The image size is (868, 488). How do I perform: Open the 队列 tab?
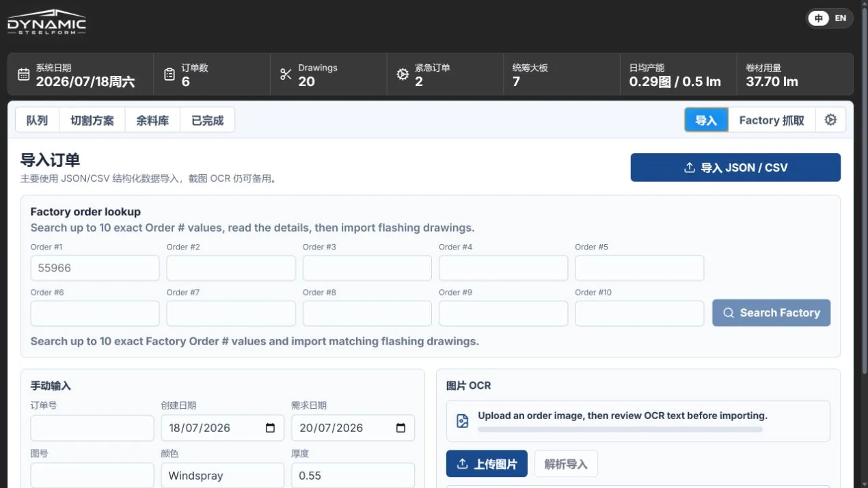point(37,120)
